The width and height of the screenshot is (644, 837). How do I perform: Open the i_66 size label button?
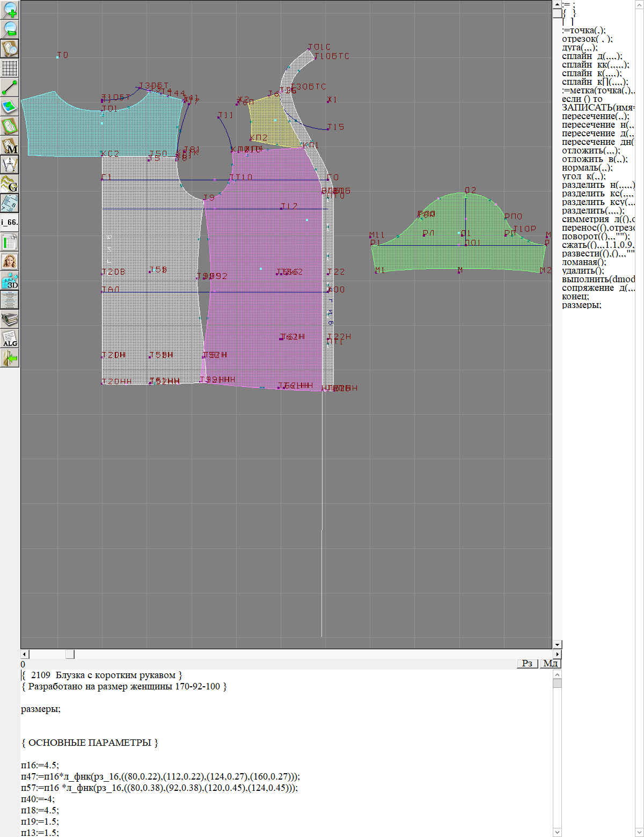[x=10, y=222]
